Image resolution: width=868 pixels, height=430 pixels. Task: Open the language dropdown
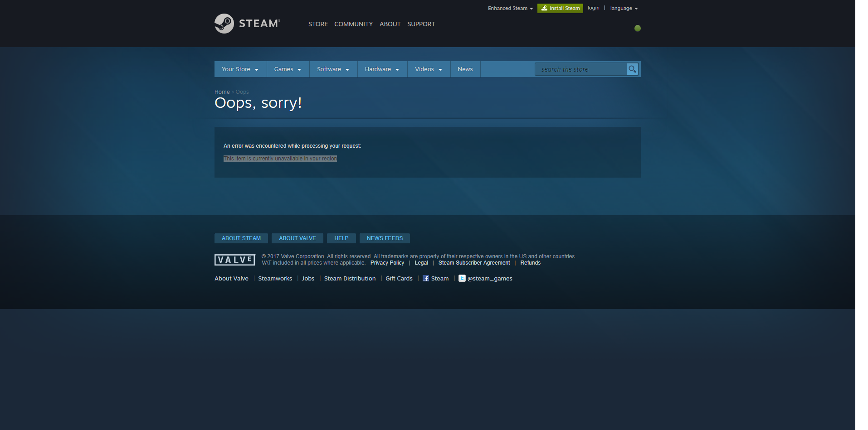click(x=624, y=8)
